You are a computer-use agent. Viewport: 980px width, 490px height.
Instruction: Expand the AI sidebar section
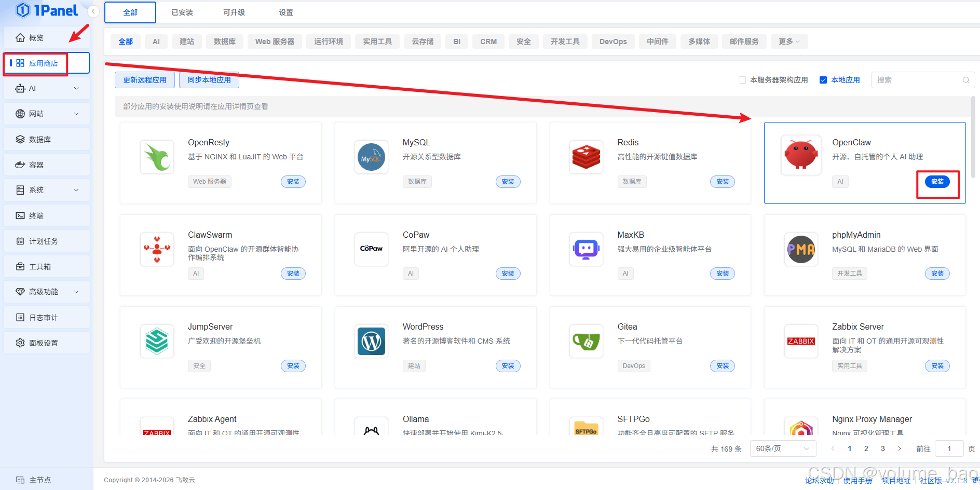tap(46, 88)
